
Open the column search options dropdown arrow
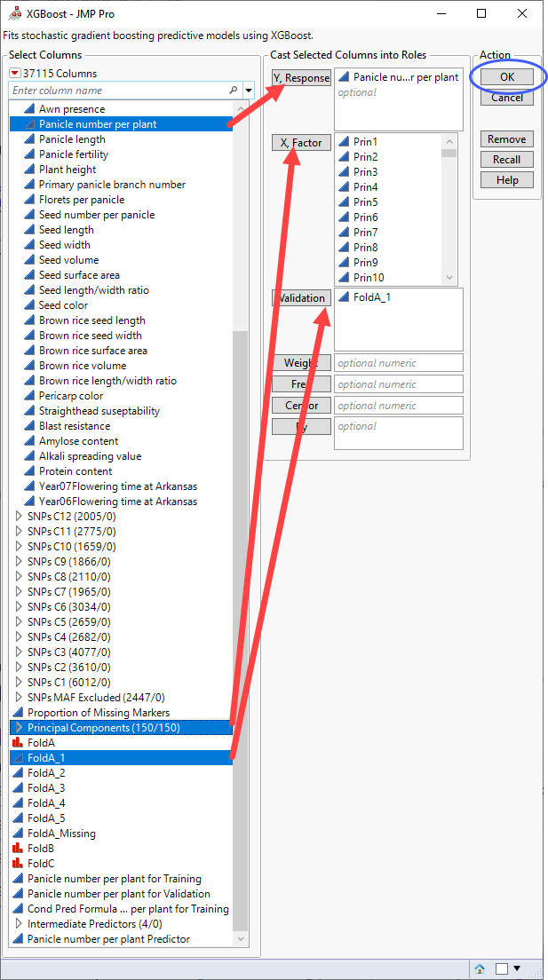tap(249, 91)
